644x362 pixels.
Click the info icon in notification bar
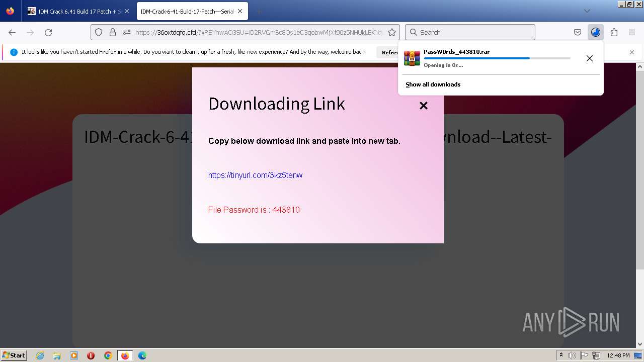[14, 52]
